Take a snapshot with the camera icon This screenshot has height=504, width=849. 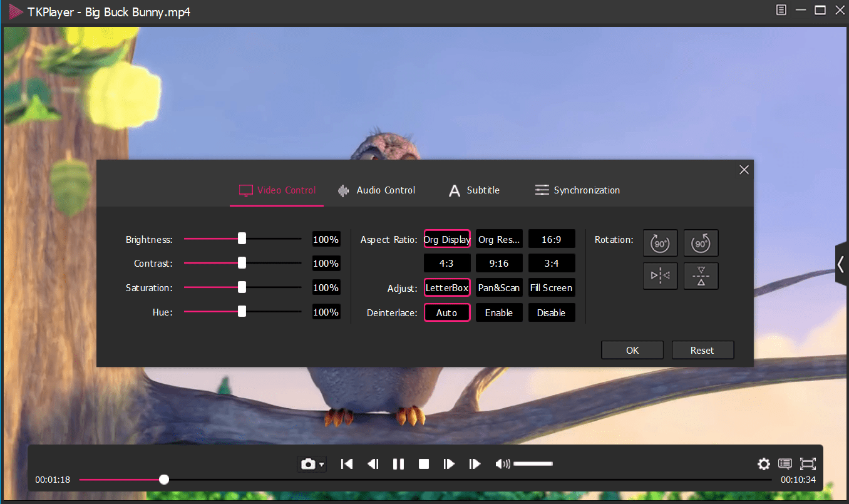coord(307,464)
